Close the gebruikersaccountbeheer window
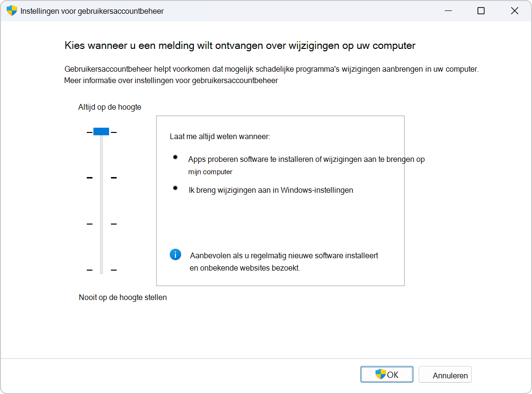The image size is (532, 394). (x=514, y=11)
